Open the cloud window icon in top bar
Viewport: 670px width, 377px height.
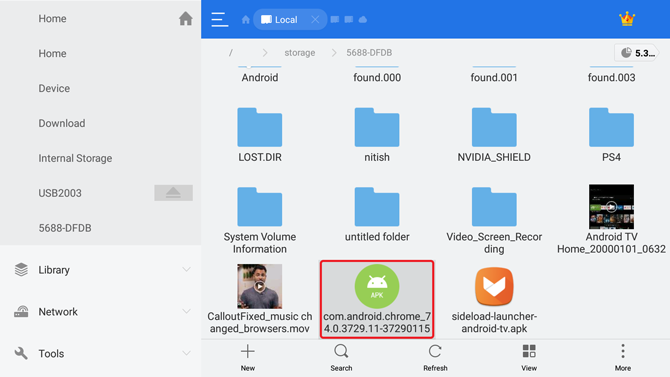click(363, 20)
